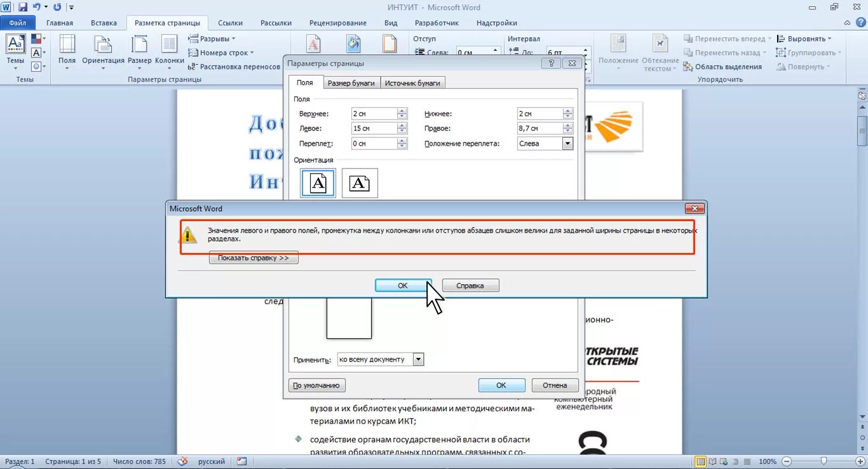Image resolution: width=868 pixels, height=469 pixels.
Task: Open the Вид ribbon tab
Action: click(391, 23)
